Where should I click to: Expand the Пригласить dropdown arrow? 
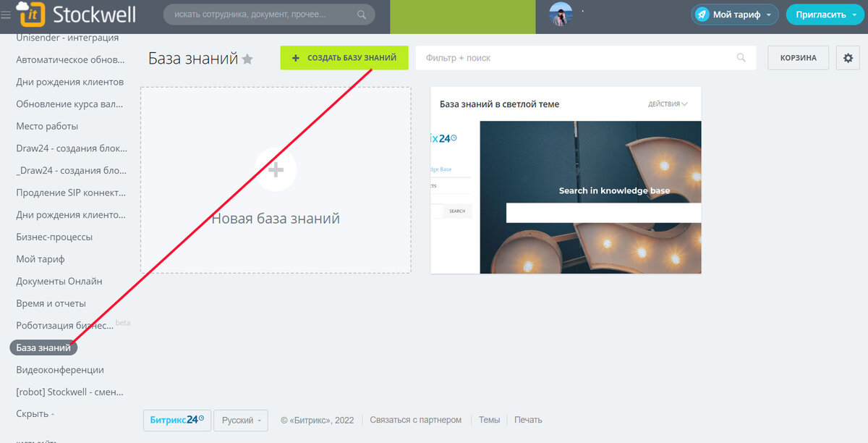[x=854, y=15]
